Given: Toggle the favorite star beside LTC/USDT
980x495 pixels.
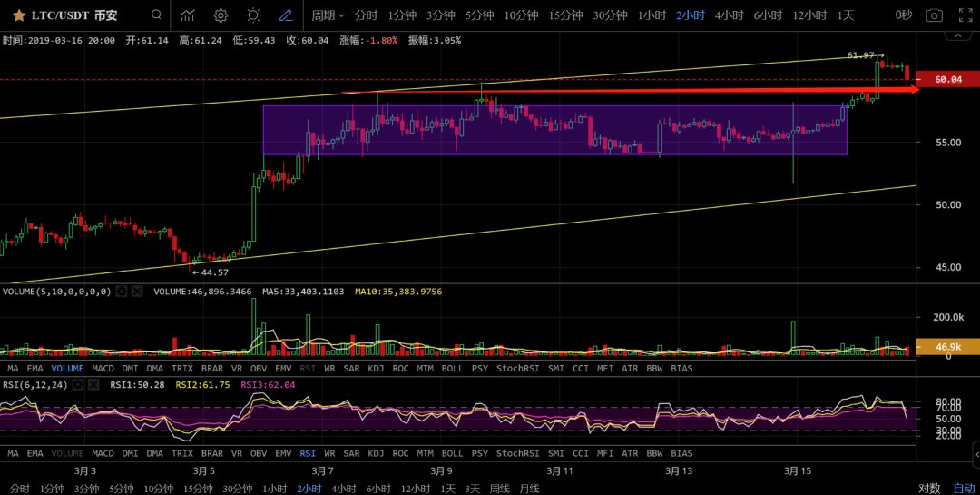Looking at the screenshot, I should click(19, 15).
